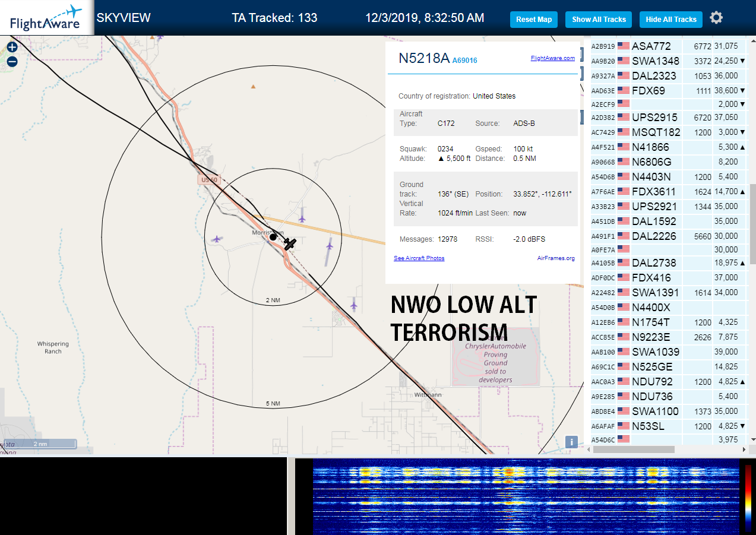The width and height of the screenshot is (756, 535).
Task: Open the FlightAware.com link in info panel
Action: click(x=553, y=58)
